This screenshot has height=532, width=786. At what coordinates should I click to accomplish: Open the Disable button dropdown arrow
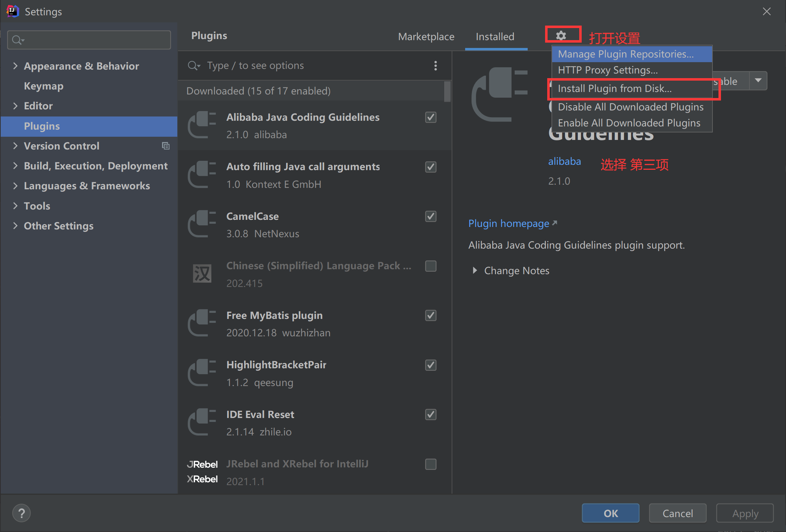coord(758,81)
